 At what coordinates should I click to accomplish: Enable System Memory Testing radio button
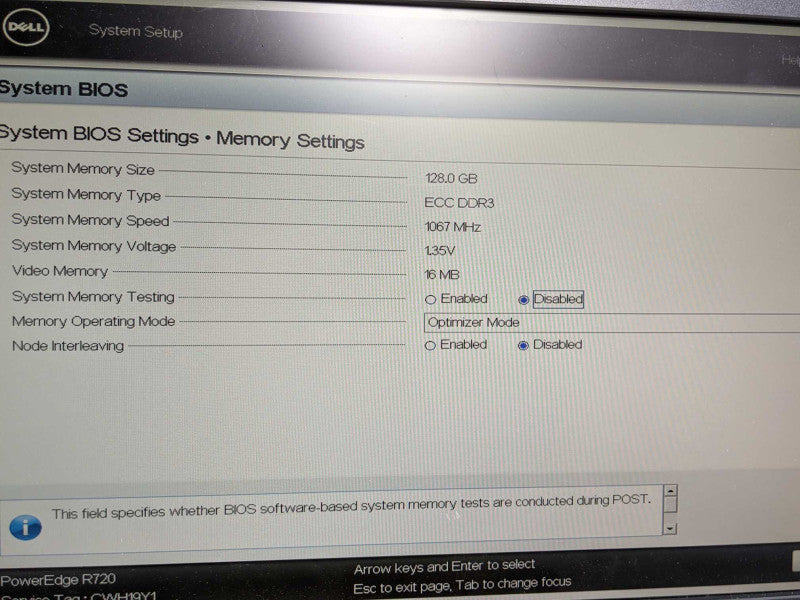pos(430,299)
